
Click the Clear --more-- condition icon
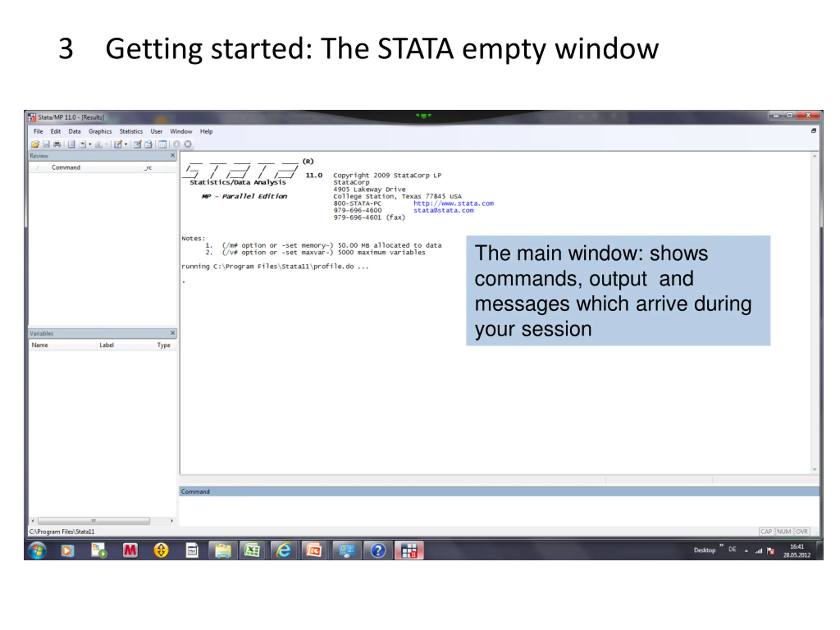tap(177, 144)
